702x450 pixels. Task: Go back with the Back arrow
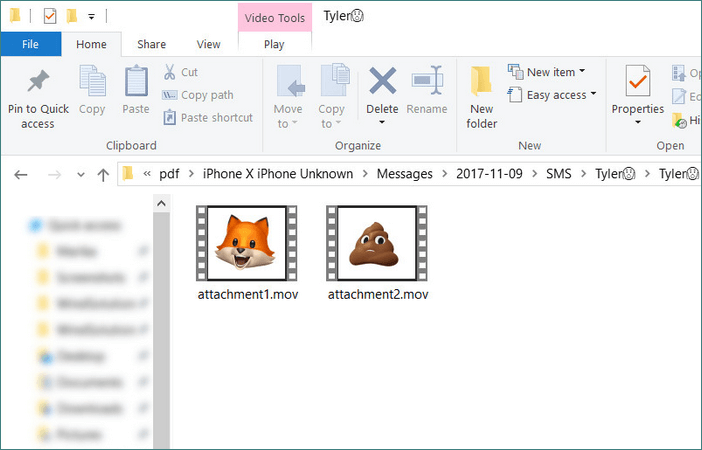pos(21,175)
